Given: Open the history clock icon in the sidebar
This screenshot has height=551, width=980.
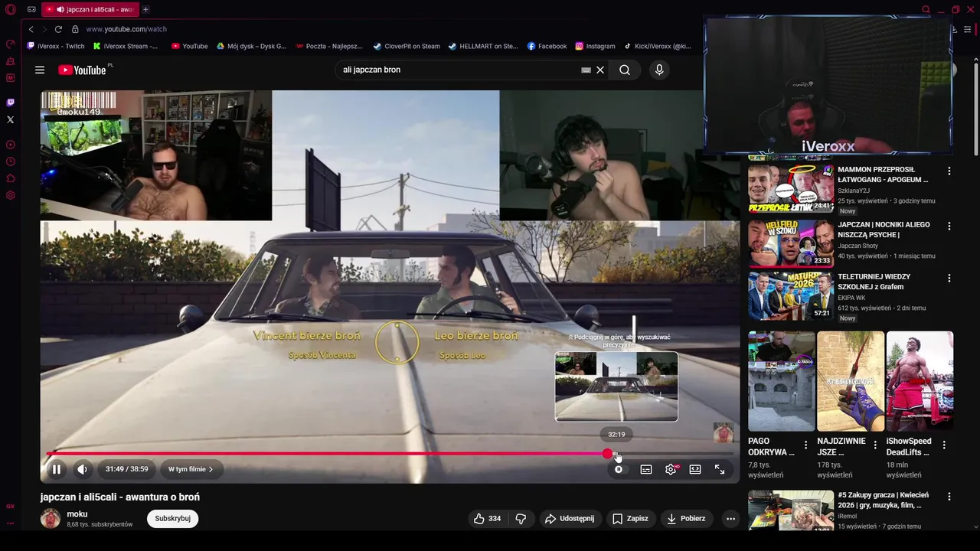Looking at the screenshot, I should [x=11, y=161].
